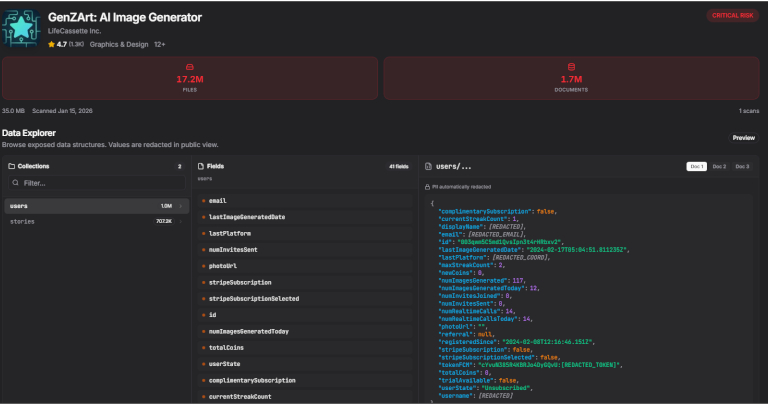Click the CRITICAL RISK badge
The height and width of the screenshot is (405, 768).
tap(732, 16)
